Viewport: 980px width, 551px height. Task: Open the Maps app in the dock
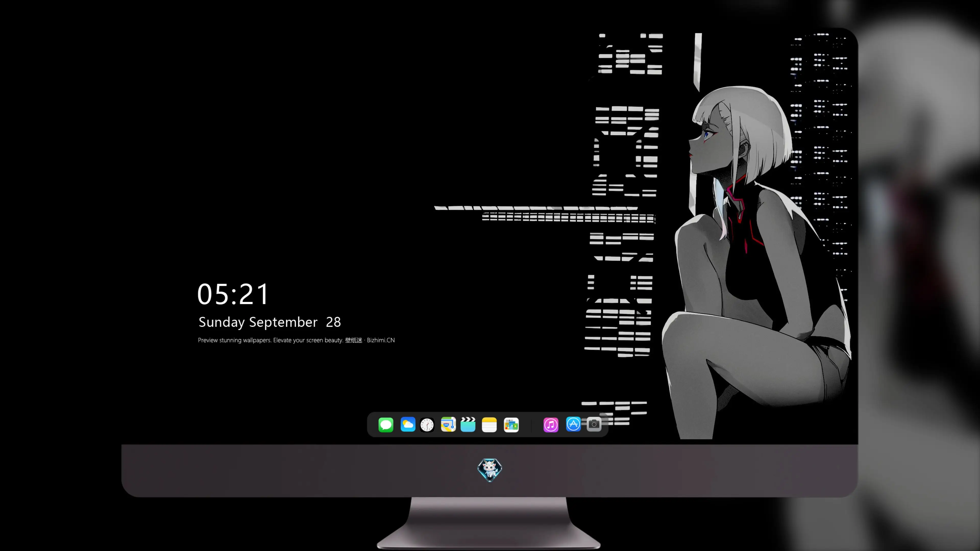click(448, 424)
